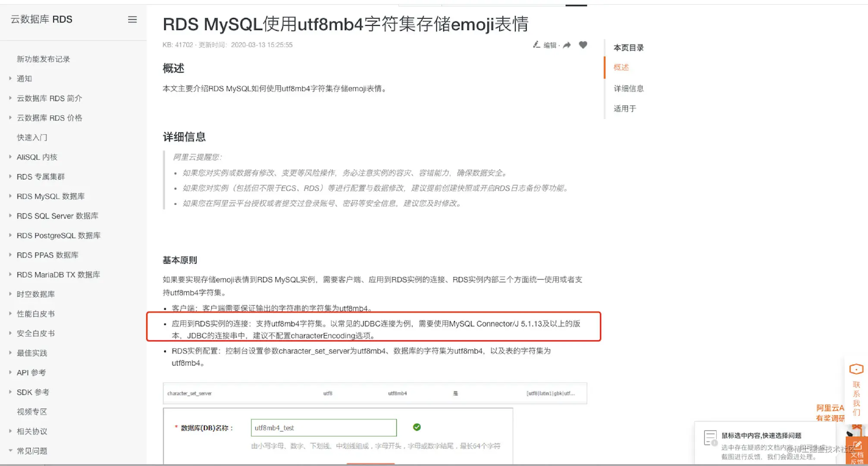Open the 联系我们 contact icon
The image size is (868, 466).
pos(856,369)
